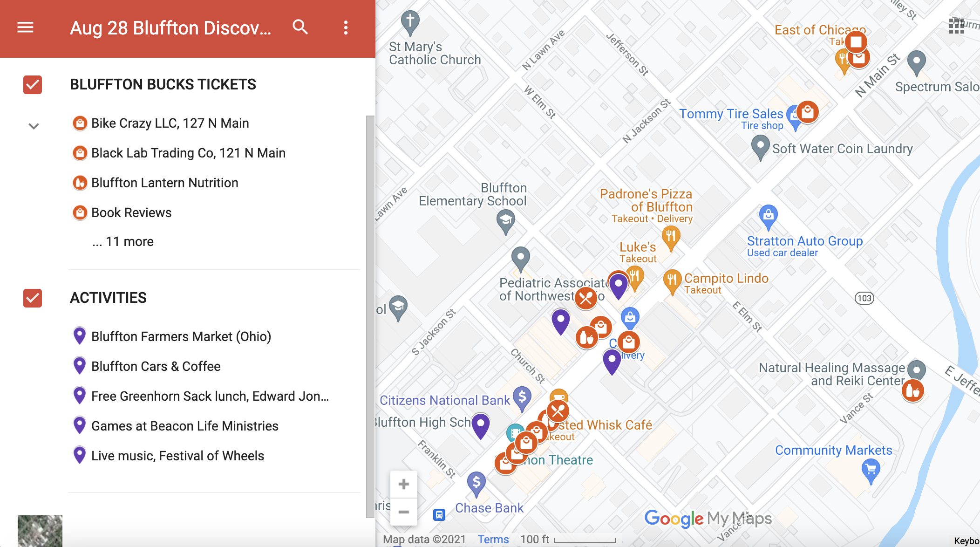Click Chase Bank dollar pin
Screen dimensions: 980x547
(476, 484)
